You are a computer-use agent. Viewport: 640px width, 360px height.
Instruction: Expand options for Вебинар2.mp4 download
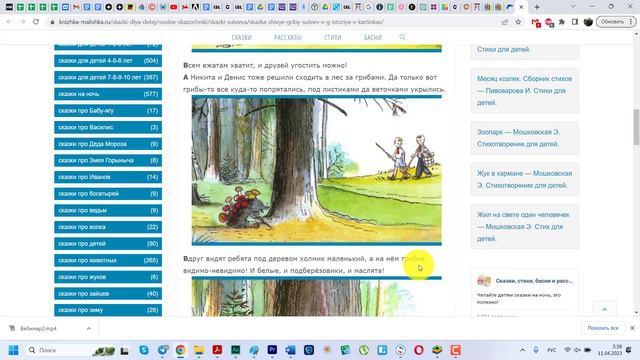click(x=89, y=328)
